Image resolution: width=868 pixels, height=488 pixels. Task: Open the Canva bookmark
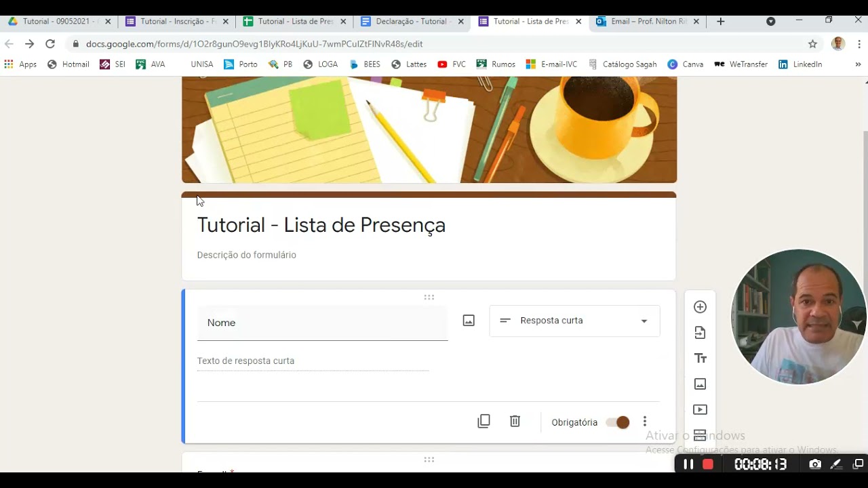pyautogui.click(x=685, y=64)
